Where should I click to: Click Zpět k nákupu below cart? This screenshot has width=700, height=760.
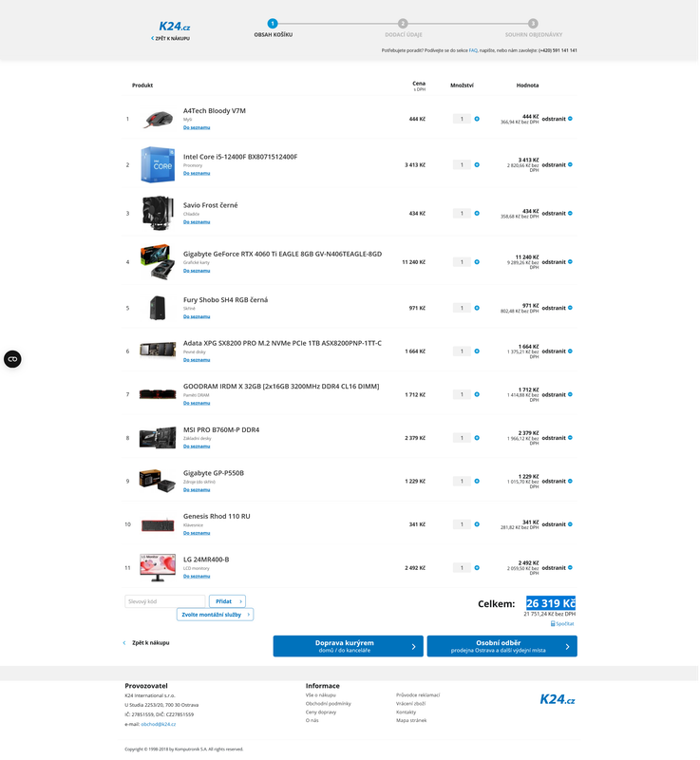pos(147,644)
